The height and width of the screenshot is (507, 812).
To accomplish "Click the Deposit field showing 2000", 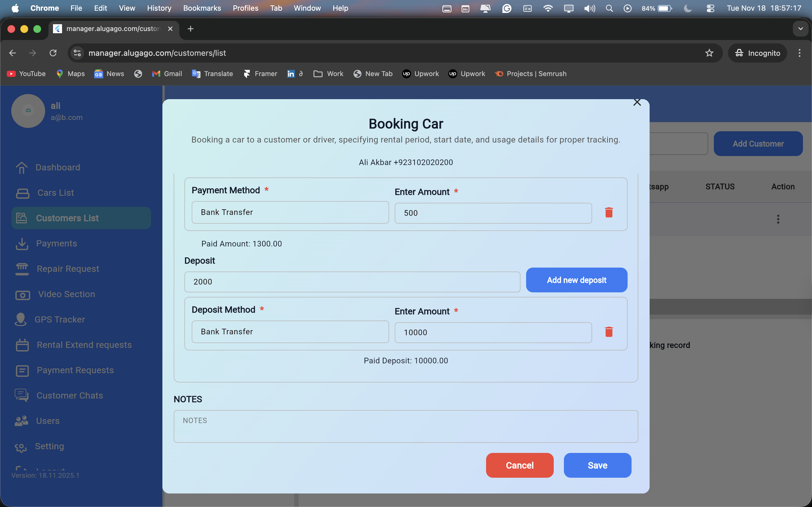I will coord(352,282).
